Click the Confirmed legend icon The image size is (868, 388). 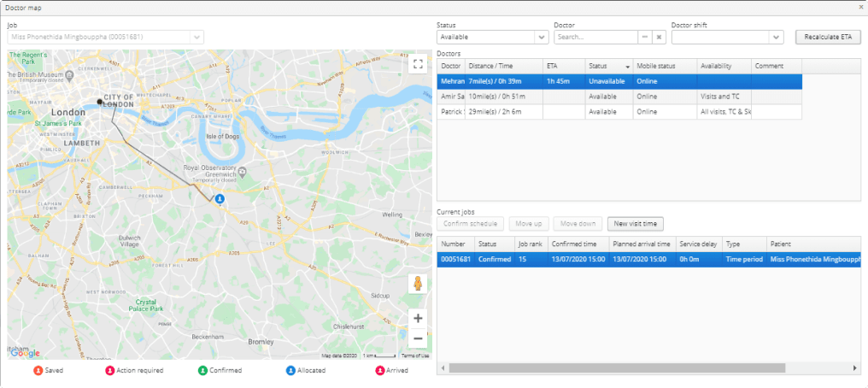202,370
